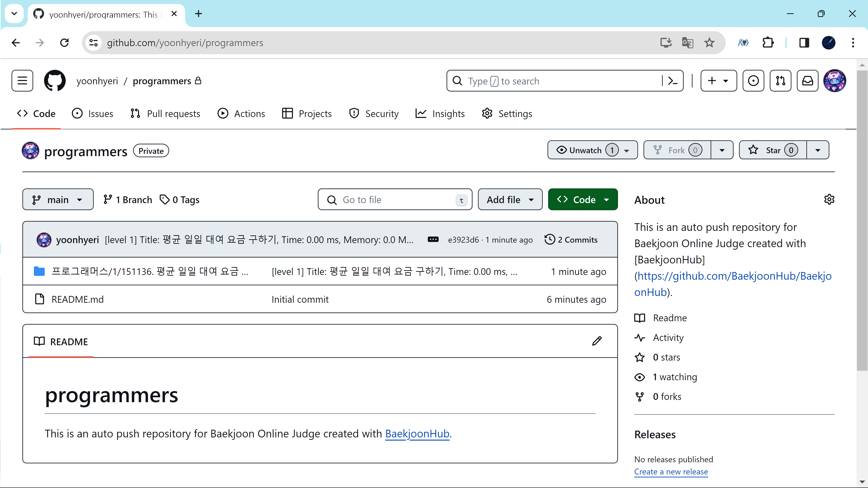This screenshot has height=488, width=868.
Task: Open the GitHub hamburger navigation menu
Action: pyautogui.click(x=22, y=81)
